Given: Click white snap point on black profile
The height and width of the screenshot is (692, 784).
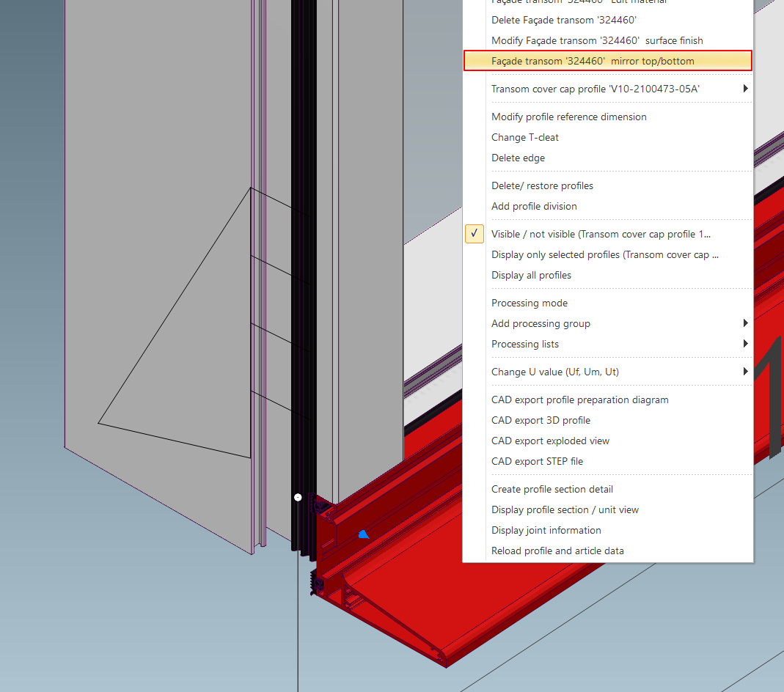Looking at the screenshot, I should point(298,497).
